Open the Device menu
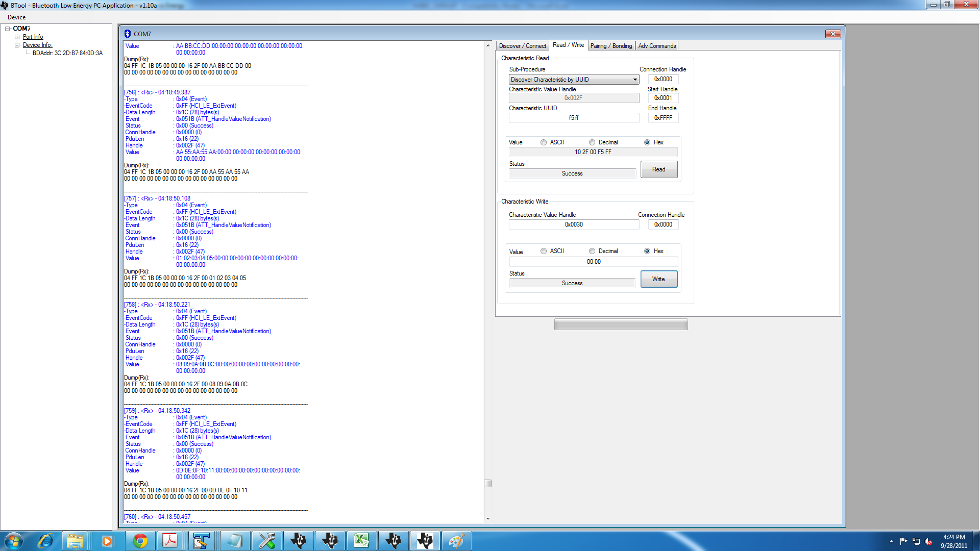The width and height of the screenshot is (980, 551). tap(16, 17)
